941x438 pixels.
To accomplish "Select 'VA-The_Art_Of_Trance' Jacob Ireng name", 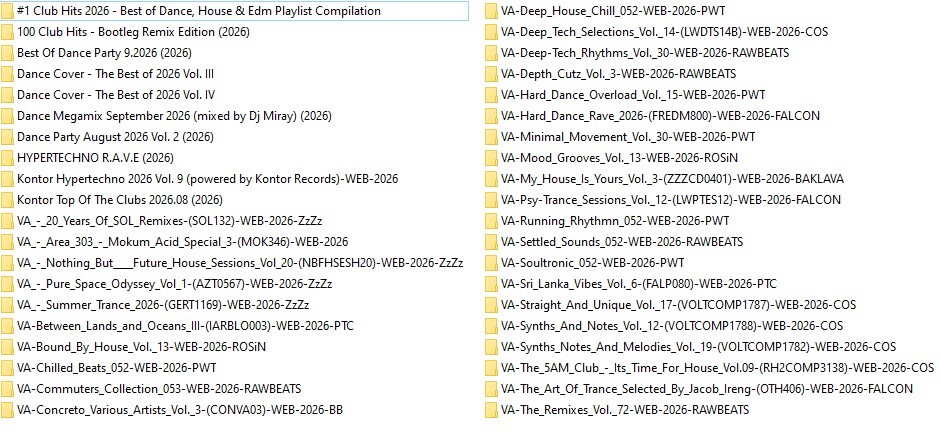I will point(707,389).
